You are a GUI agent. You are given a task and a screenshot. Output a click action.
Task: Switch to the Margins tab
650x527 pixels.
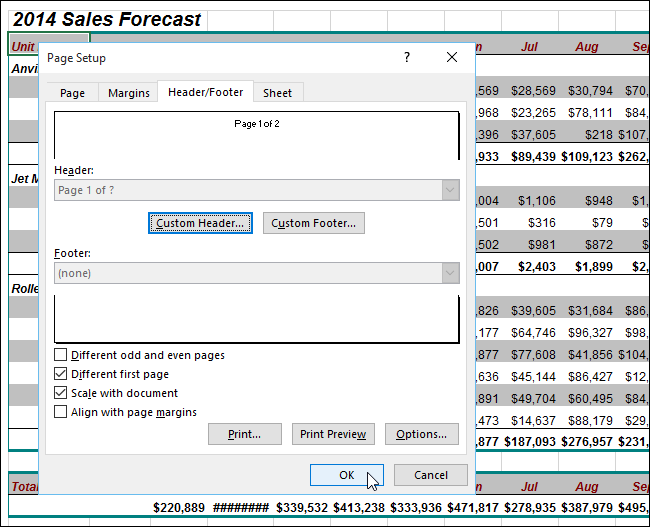129,92
